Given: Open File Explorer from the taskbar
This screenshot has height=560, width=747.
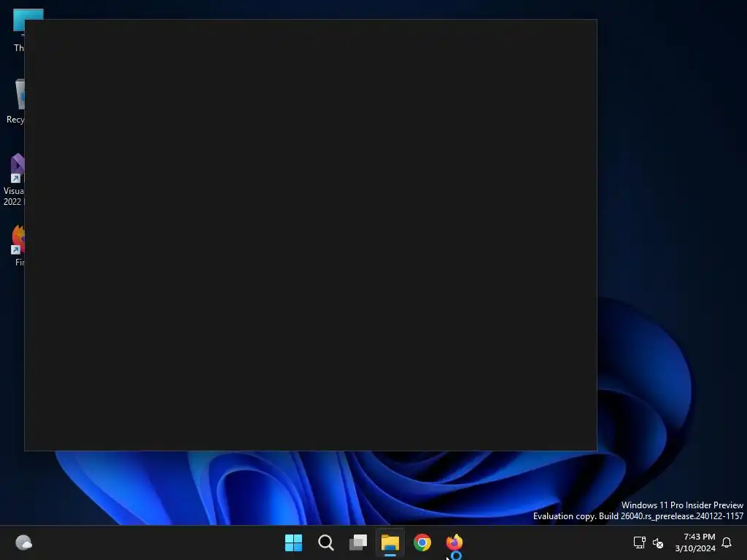Looking at the screenshot, I should pos(390,542).
